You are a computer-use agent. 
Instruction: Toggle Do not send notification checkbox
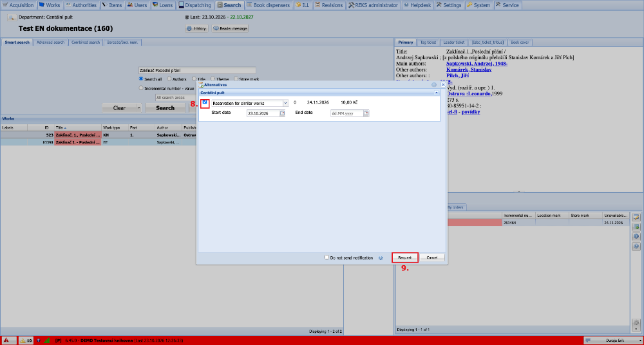point(327,257)
